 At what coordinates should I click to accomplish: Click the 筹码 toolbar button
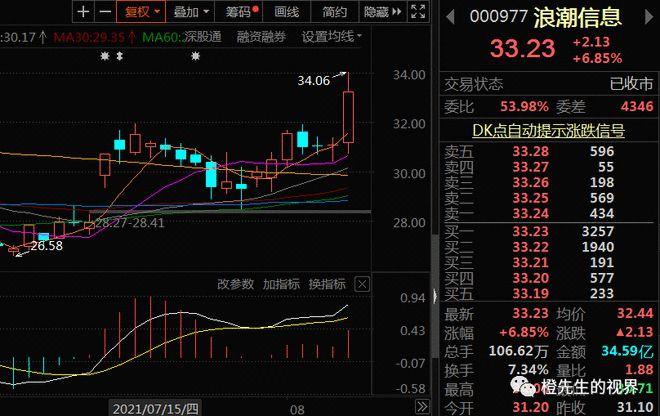pyautogui.click(x=239, y=11)
